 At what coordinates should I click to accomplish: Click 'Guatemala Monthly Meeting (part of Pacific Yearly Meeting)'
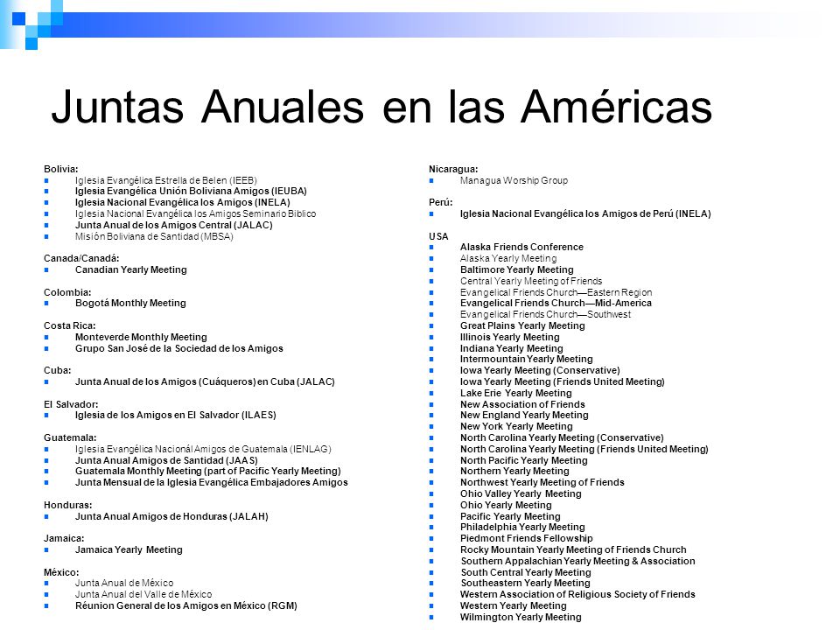208,471
